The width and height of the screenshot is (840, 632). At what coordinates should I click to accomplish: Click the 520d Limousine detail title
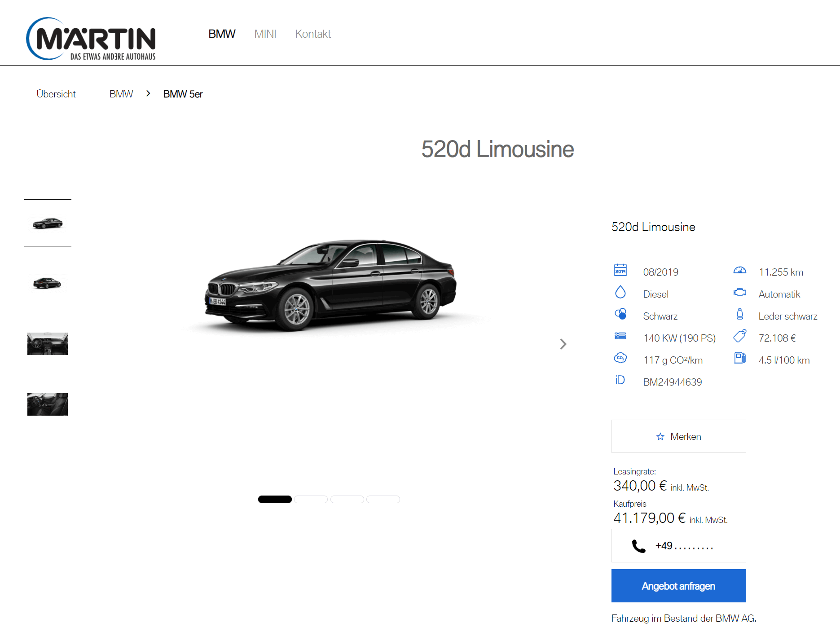[653, 227]
